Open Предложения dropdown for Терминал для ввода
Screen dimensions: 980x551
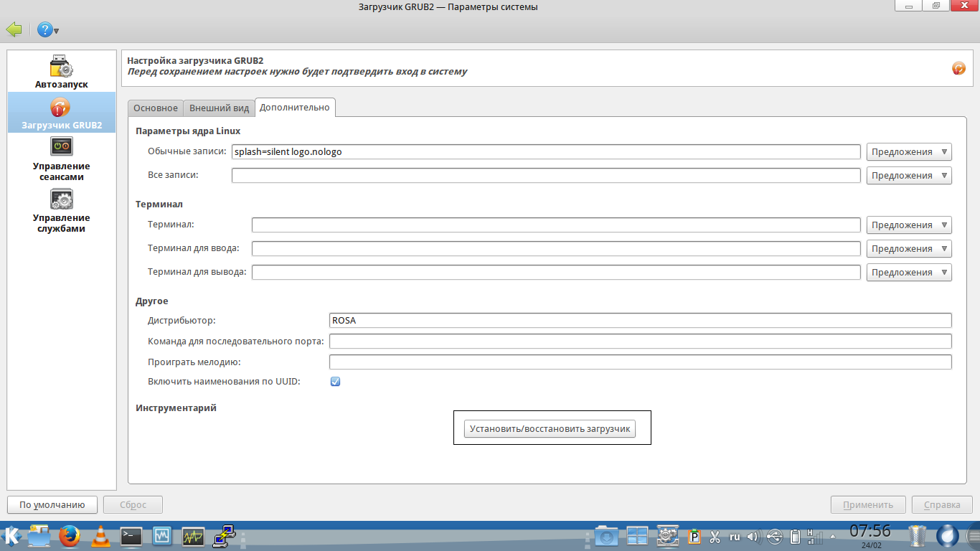click(x=909, y=249)
